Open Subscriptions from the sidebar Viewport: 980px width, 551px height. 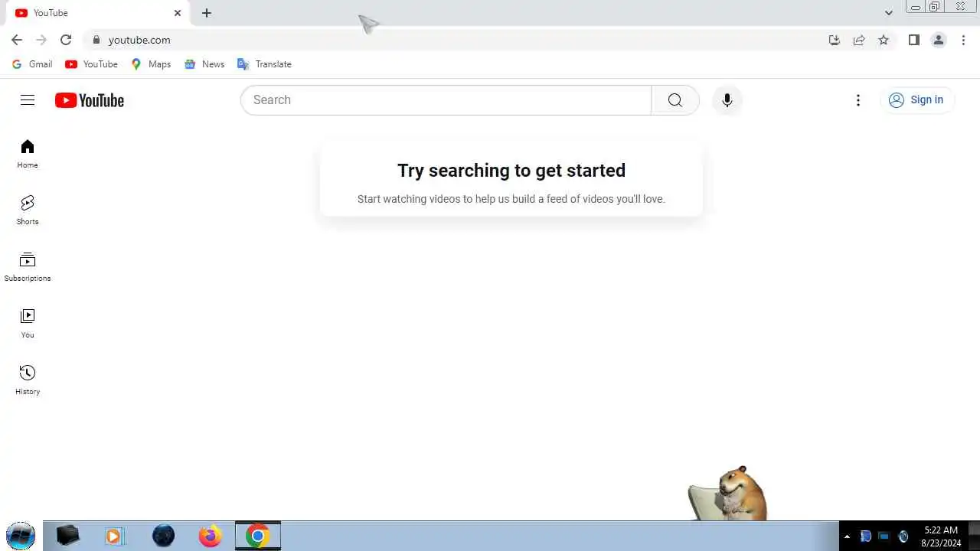point(28,267)
